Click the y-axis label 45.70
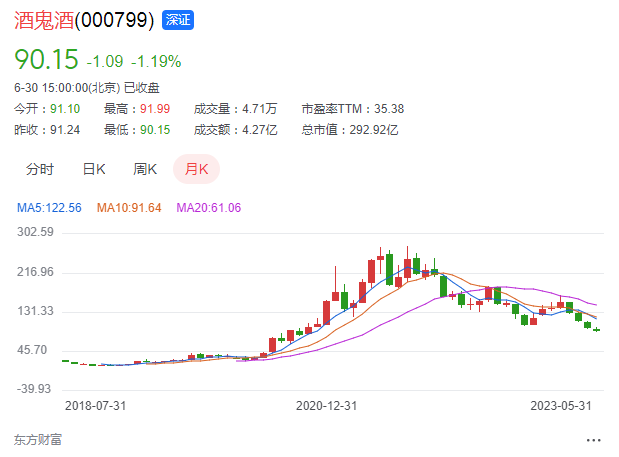Image resolution: width=619 pixels, height=457 pixels. point(32,350)
